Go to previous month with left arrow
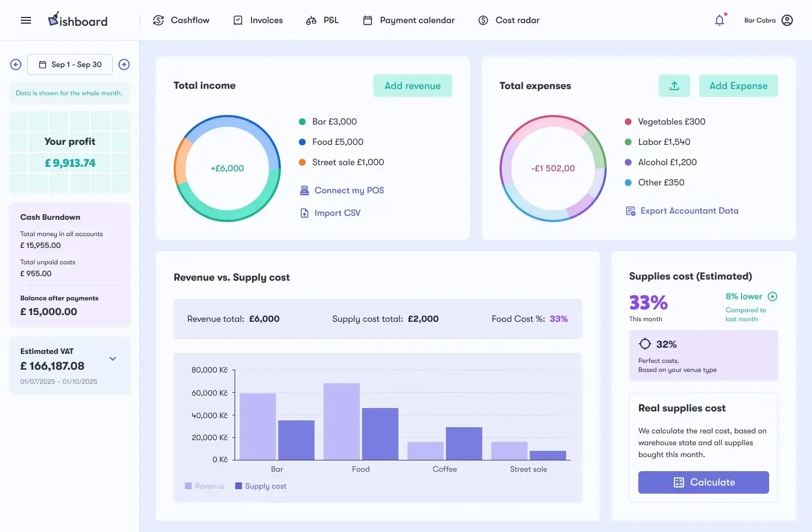The image size is (812, 532). [16, 65]
